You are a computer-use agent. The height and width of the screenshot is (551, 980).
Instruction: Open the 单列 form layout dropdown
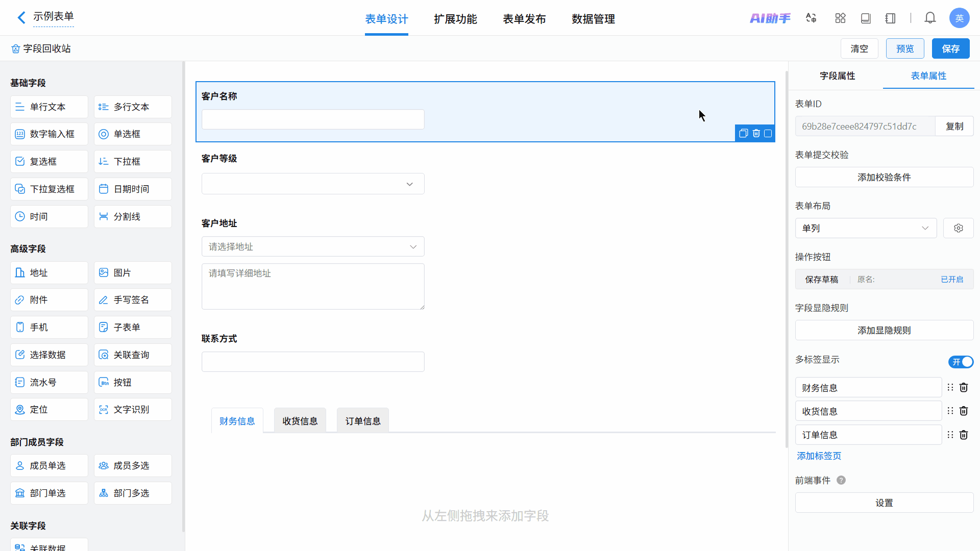(866, 228)
